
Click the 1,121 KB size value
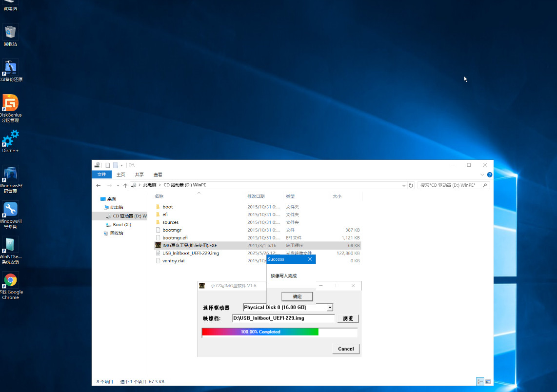[x=351, y=238]
